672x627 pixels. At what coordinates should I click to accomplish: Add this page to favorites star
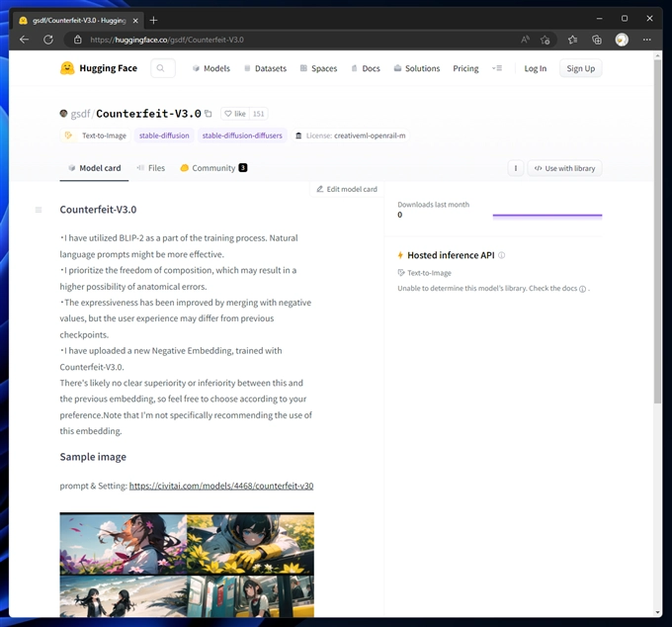[546, 40]
